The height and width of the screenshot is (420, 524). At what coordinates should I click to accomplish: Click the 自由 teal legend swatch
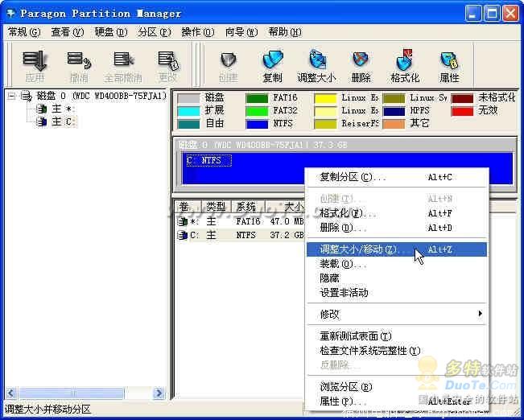point(188,124)
